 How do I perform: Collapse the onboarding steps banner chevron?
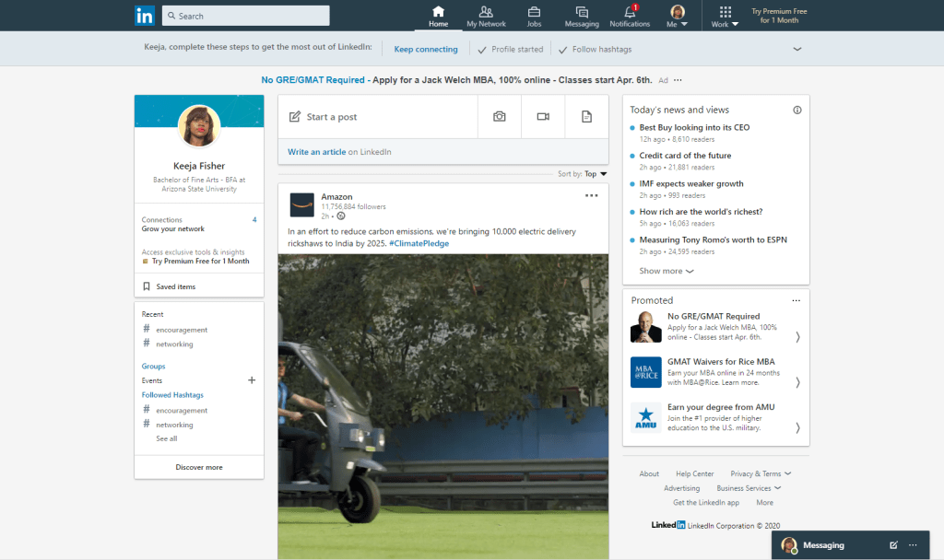click(797, 49)
